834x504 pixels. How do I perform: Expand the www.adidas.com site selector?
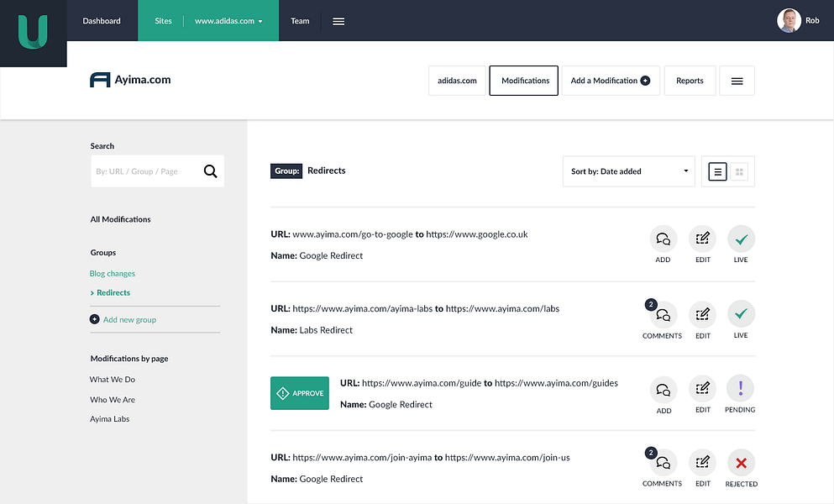tap(228, 21)
